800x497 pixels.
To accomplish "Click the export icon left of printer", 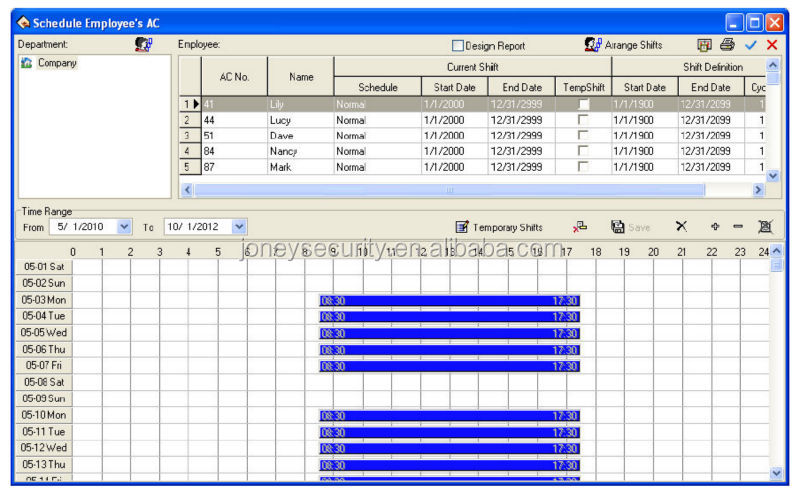I will click(x=705, y=45).
